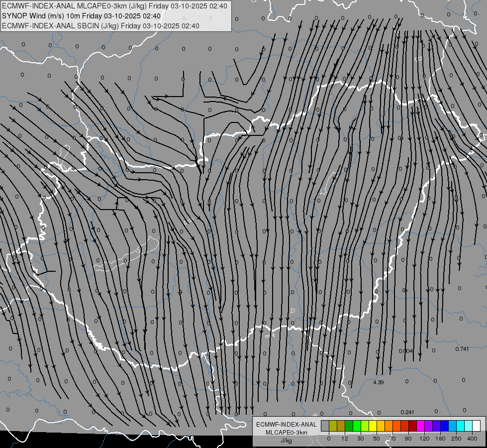Click the dark green legend swatch after the 12 tick
Screen dimensions: 487x448
[x=349, y=426]
